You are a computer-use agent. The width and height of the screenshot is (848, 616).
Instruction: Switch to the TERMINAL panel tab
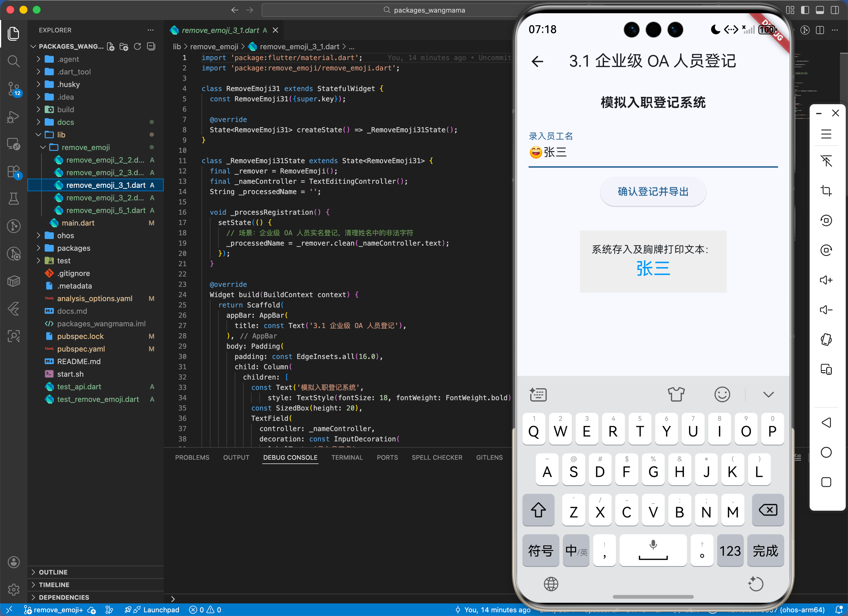[347, 457]
